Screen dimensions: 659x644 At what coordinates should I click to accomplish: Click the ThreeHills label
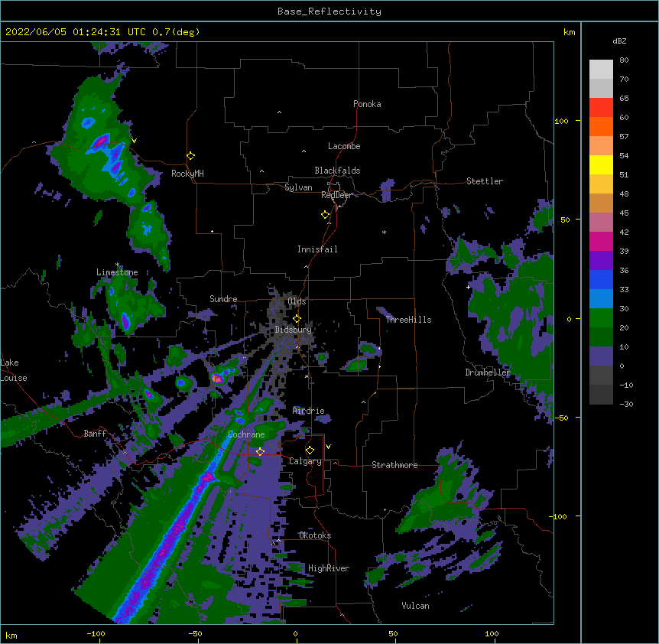coord(408,320)
